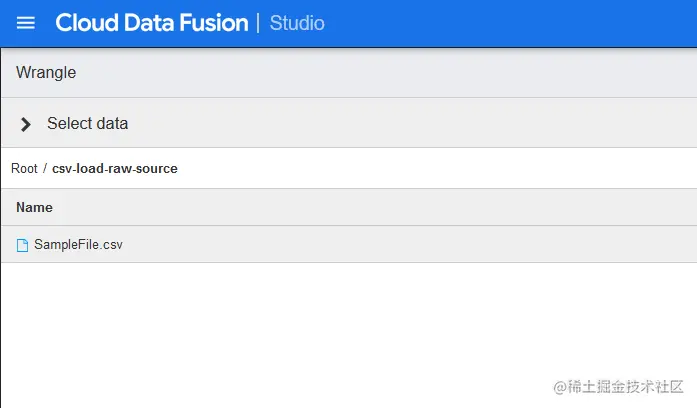This screenshot has width=697, height=408.
Task: Sort by the Name column header
Action: point(34,208)
